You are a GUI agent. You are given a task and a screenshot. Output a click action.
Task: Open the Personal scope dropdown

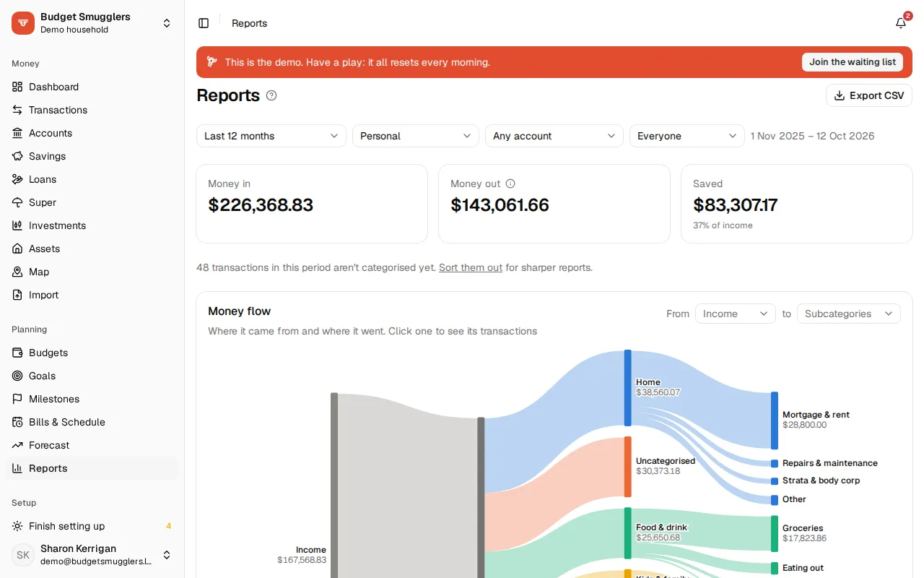coord(416,136)
